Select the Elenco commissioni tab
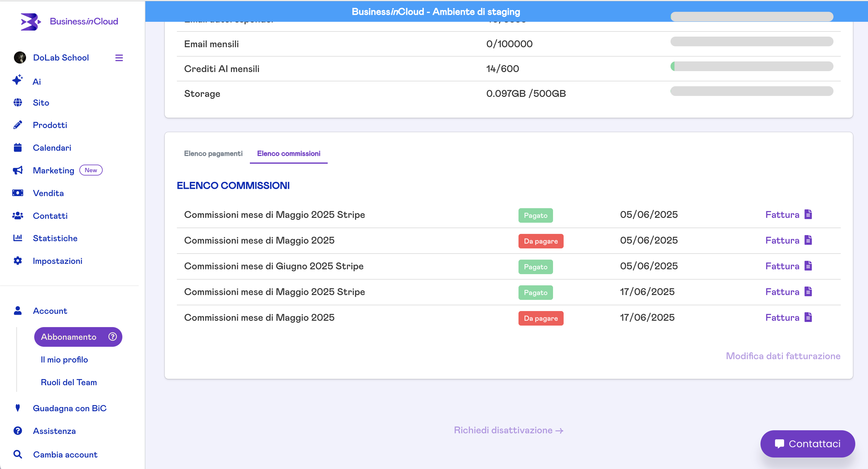This screenshot has width=868, height=469. coord(288,153)
